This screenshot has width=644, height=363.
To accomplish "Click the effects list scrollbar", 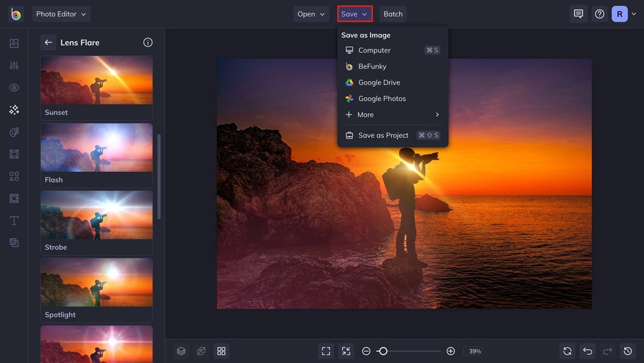I will (x=159, y=177).
